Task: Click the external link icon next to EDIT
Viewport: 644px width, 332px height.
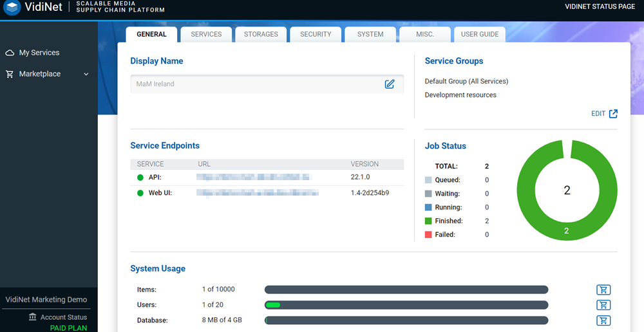Action: pos(613,114)
